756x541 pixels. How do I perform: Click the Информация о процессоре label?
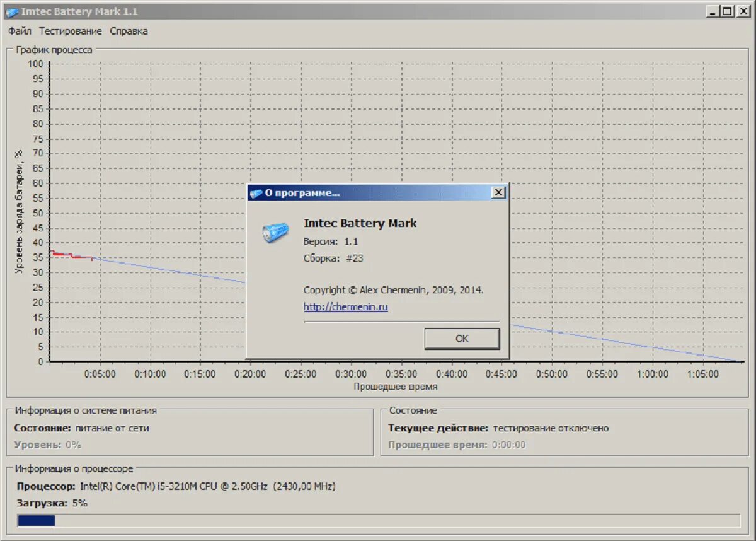point(74,468)
